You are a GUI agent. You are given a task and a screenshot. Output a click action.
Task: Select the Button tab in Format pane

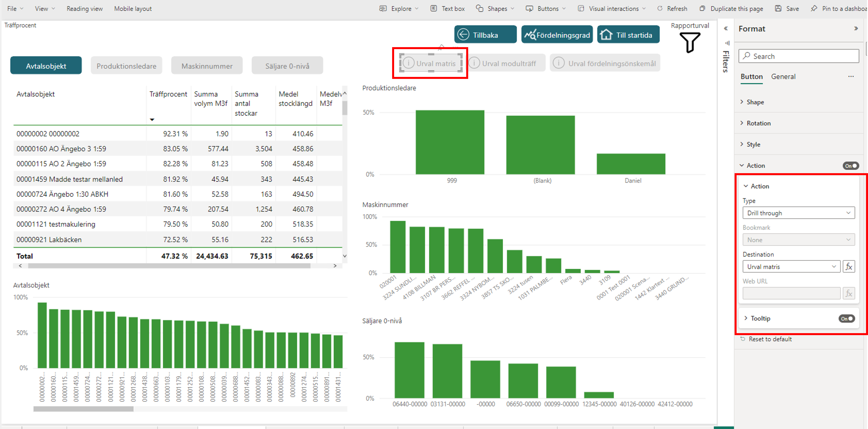[751, 77]
